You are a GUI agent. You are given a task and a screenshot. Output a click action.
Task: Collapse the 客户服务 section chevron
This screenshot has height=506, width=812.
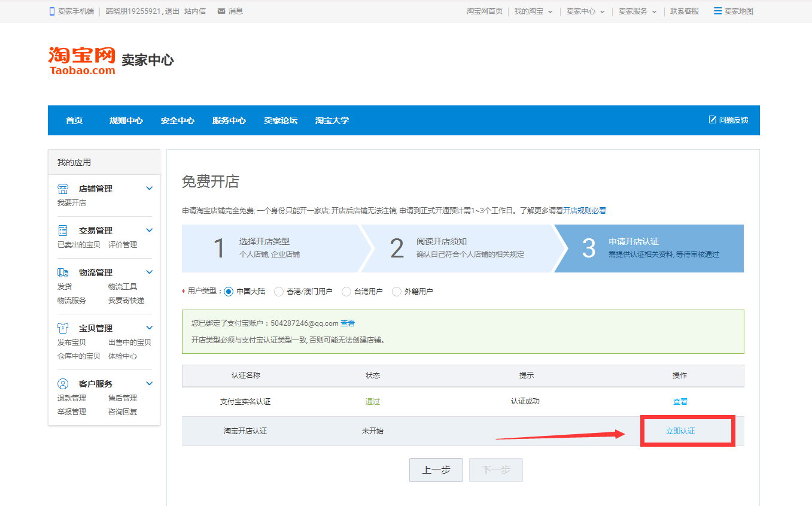click(150, 383)
